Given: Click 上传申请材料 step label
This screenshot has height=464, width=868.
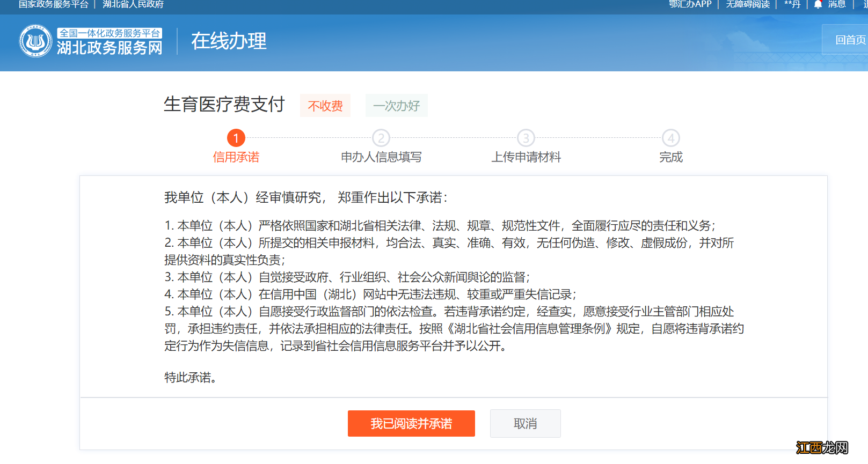Looking at the screenshot, I should point(526,157).
